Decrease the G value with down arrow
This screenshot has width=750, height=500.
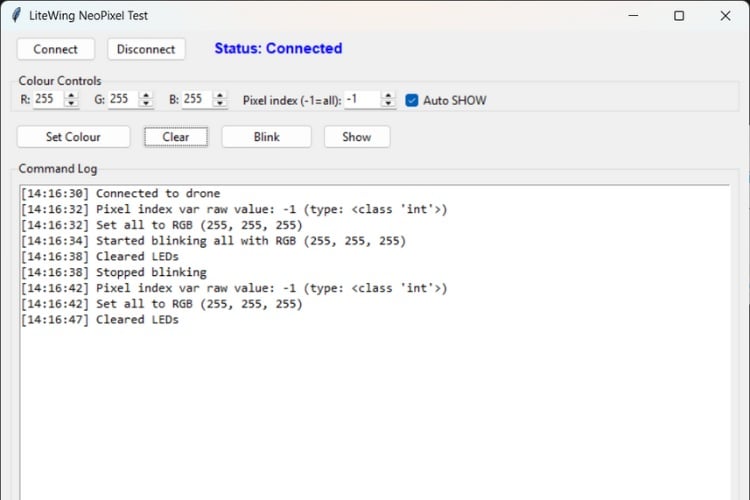146,104
